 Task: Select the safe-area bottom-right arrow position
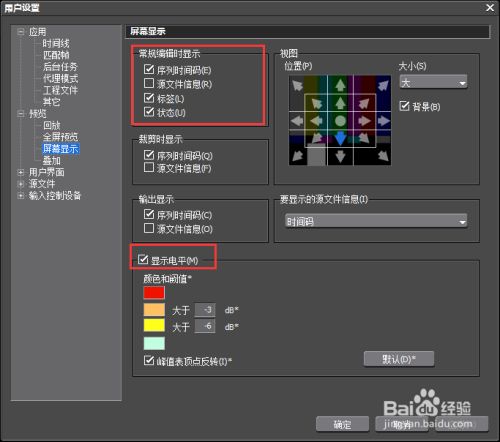[364, 137]
